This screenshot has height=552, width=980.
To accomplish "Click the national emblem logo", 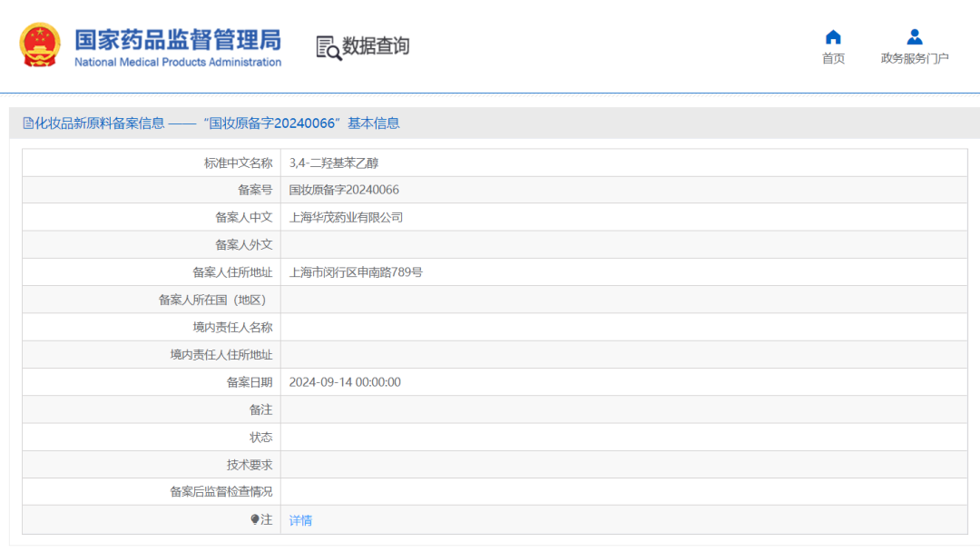I will pyautogui.click(x=41, y=45).
